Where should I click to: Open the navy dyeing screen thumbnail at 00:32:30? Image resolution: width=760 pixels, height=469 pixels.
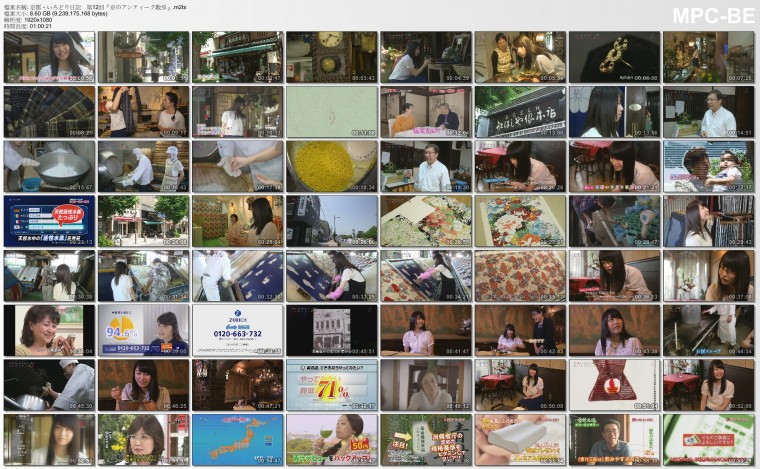(238, 276)
